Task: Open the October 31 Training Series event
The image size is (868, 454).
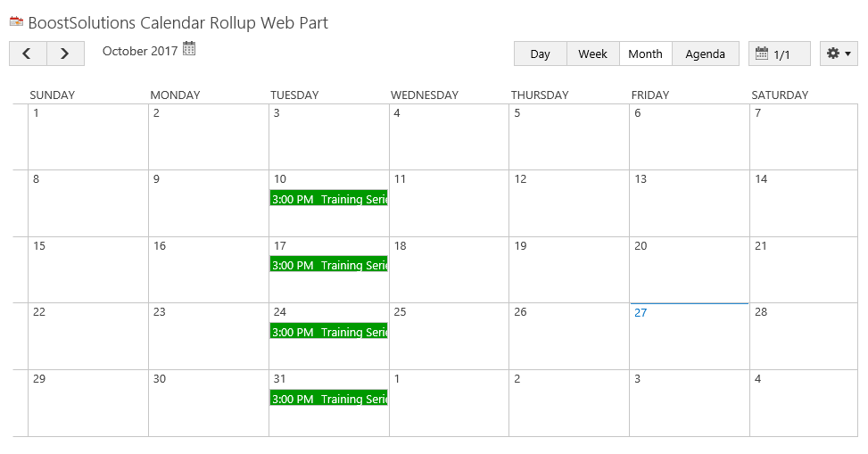Action: click(x=329, y=398)
